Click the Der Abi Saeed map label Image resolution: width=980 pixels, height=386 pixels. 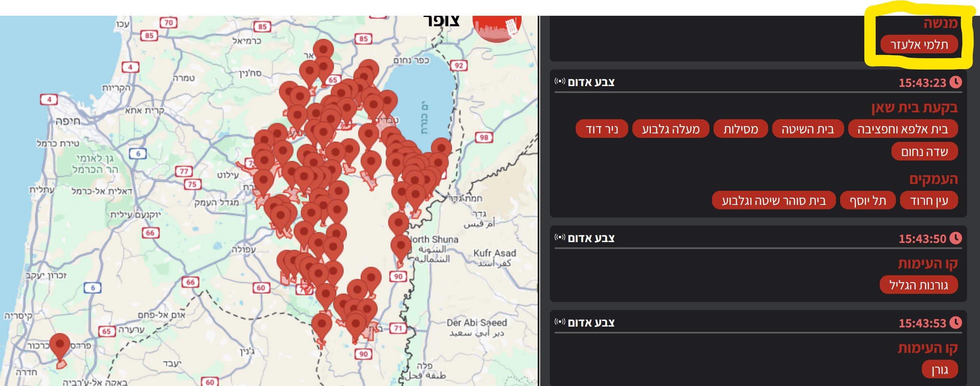(477, 323)
